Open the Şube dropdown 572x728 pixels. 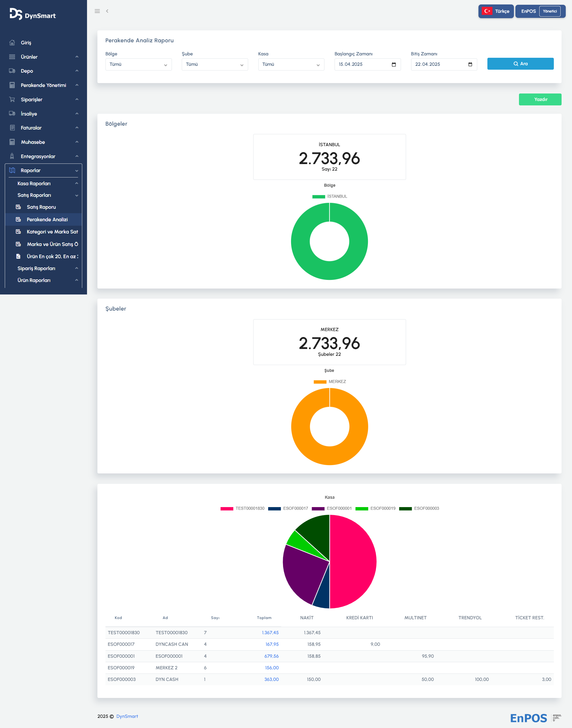[x=215, y=65]
